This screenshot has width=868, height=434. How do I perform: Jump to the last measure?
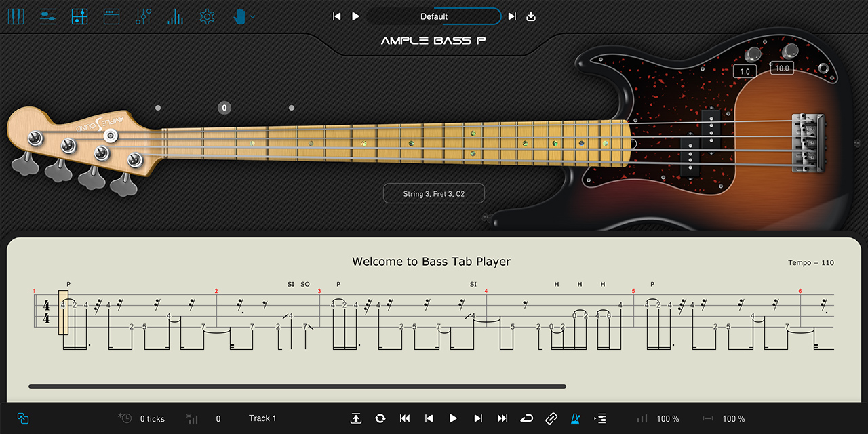(x=502, y=418)
